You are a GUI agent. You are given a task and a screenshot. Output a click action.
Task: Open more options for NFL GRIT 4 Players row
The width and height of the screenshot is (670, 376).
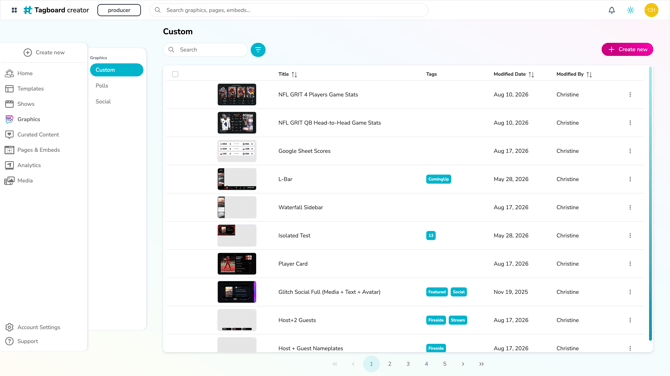point(630,94)
